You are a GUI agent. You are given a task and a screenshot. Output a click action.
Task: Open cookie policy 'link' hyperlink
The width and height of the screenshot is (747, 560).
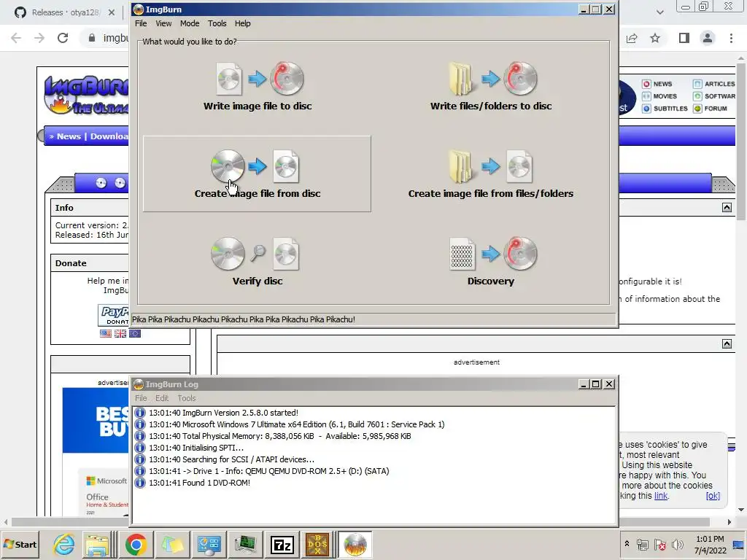point(661,496)
